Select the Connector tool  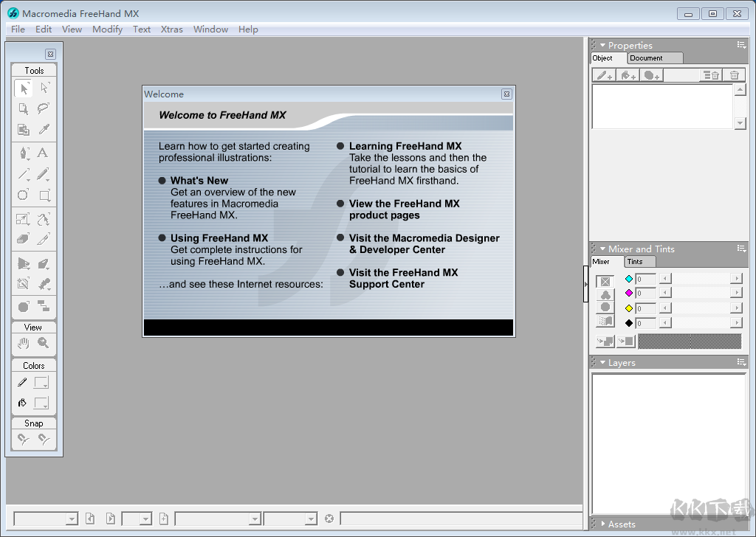(44, 306)
